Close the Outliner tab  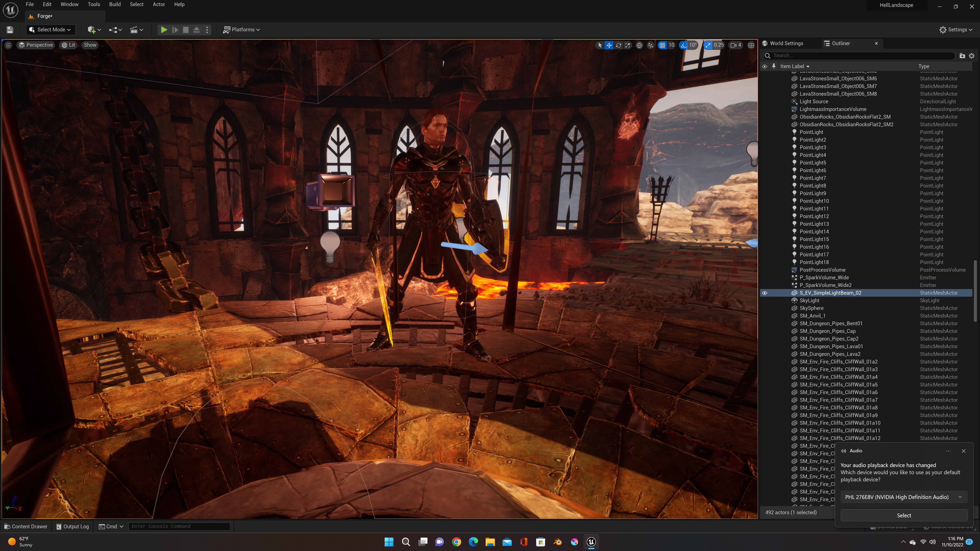click(877, 43)
